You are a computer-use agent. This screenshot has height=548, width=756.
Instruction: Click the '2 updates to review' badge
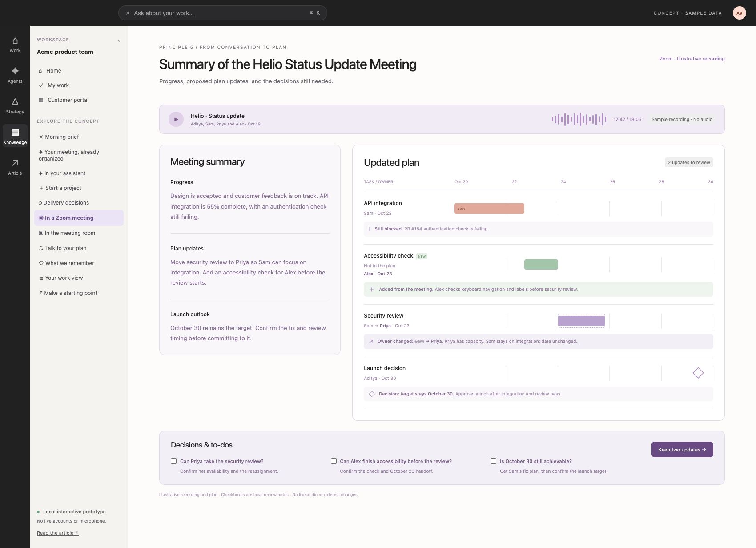click(689, 163)
